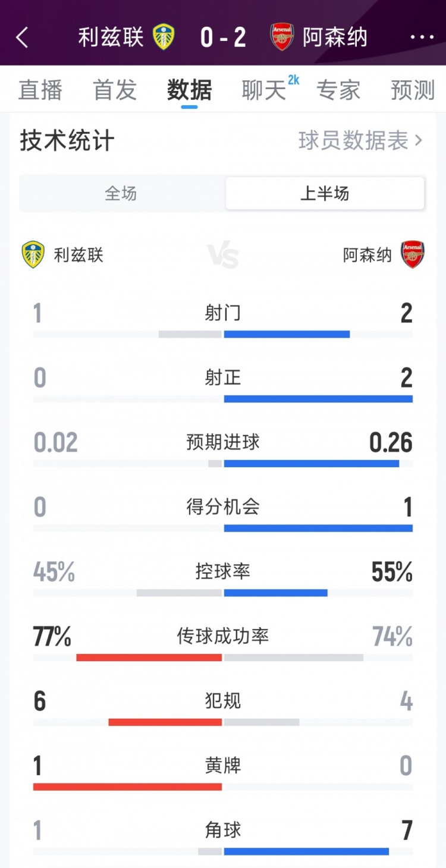The image size is (446, 868).
Task: Go to the 专家 experts tab
Action: 338,90
